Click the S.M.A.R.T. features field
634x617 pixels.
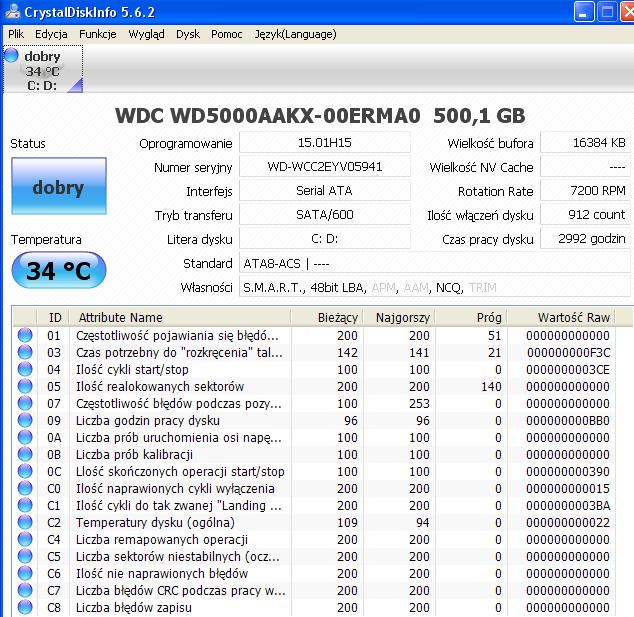pyautogui.click(x=435, y=287)
